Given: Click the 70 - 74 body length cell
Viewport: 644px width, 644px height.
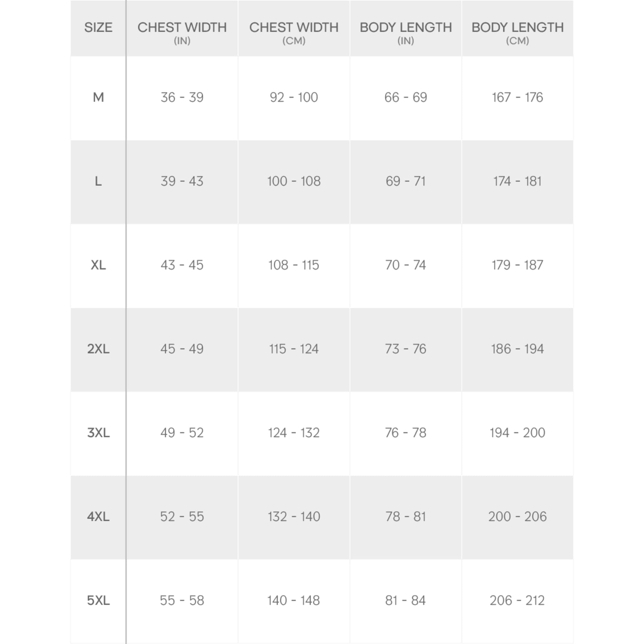Looking at the screenshot, I should tap(406, 265).
